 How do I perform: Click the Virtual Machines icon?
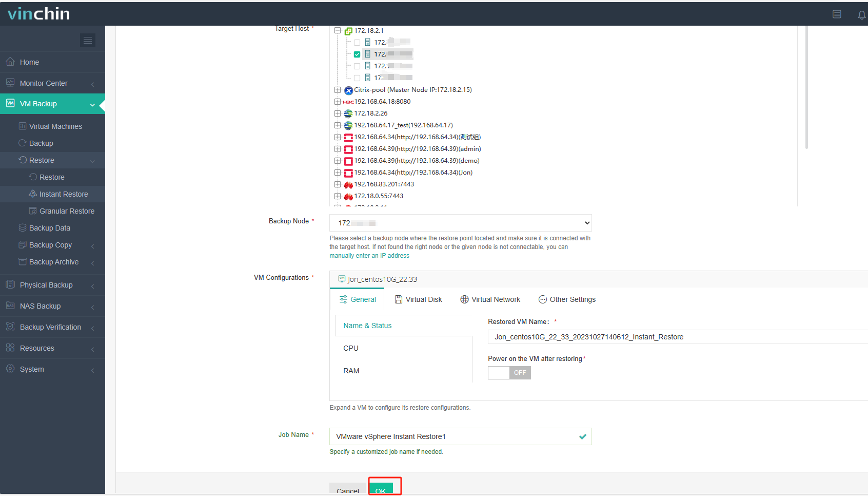click(23, 126)
